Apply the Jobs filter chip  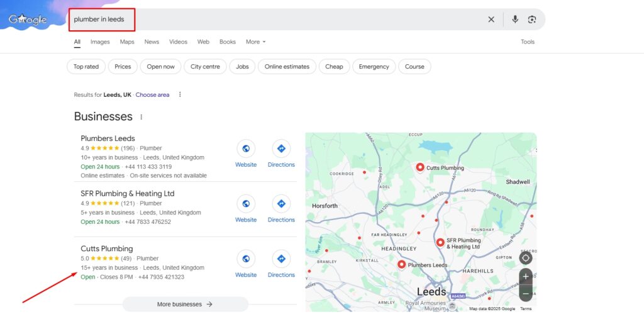point(242,67)
